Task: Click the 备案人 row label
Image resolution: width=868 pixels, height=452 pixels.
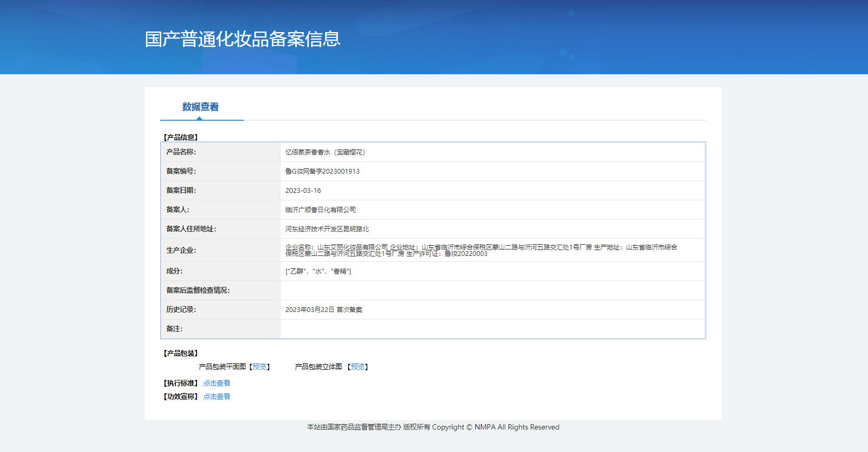Action: [178, 209]
